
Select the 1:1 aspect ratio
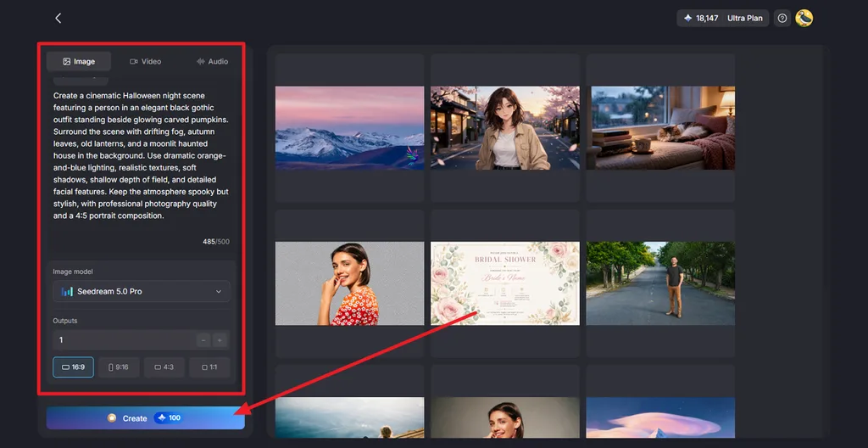[209, 367]
